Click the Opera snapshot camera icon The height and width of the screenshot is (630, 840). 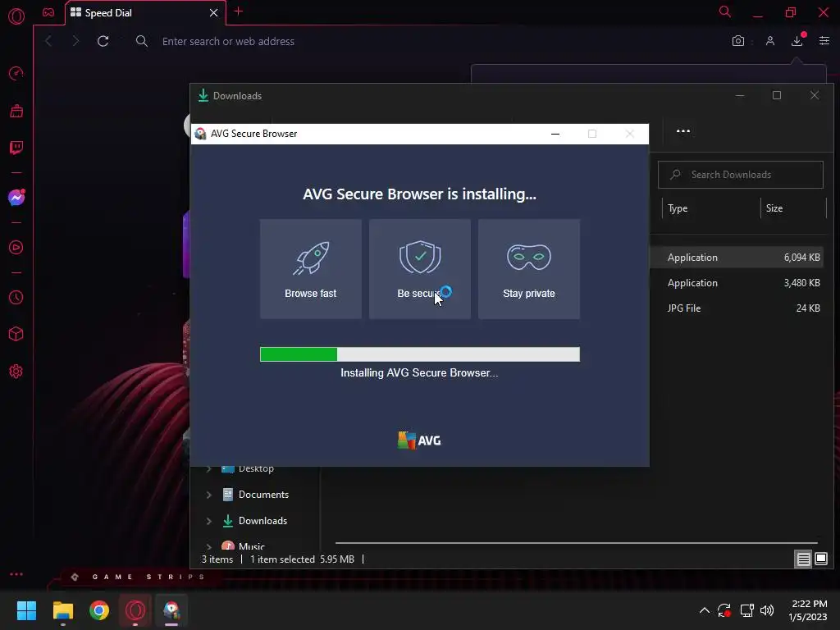point(737,41)
